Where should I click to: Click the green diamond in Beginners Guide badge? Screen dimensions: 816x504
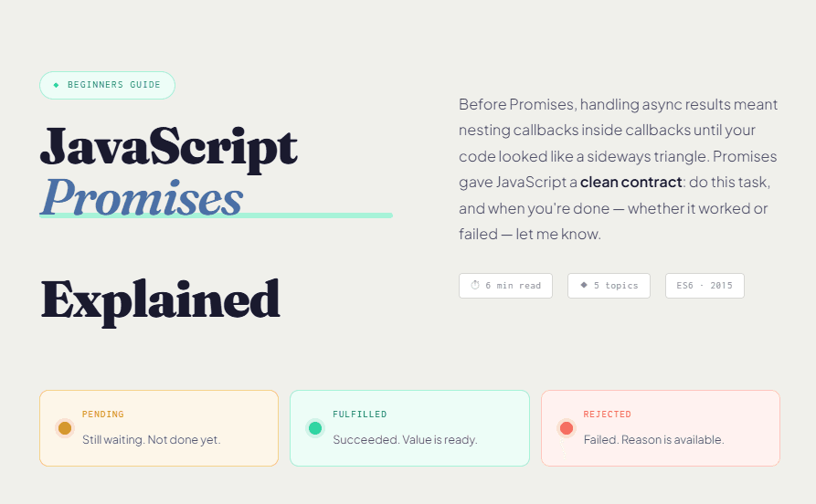(56, 85)
